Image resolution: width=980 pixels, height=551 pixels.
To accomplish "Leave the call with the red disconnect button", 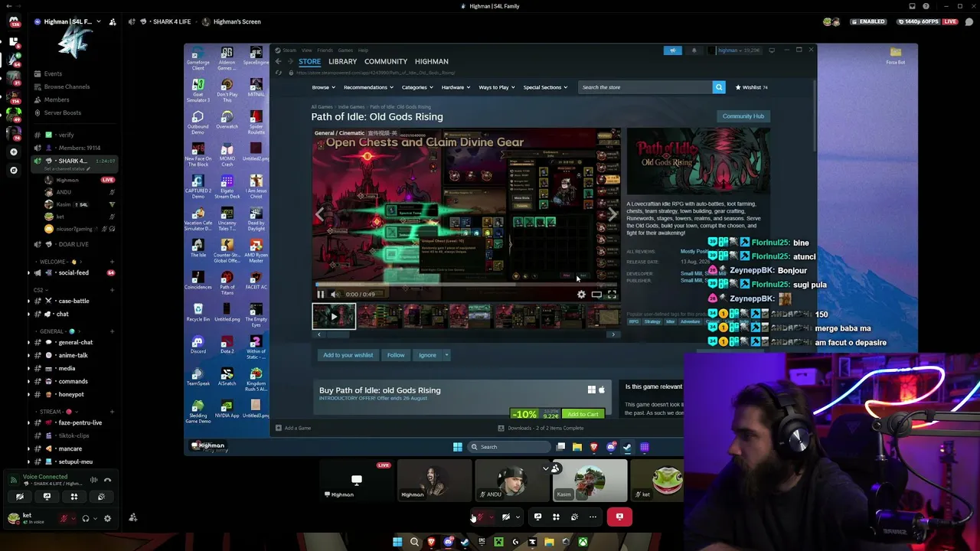I will pos(619,517).
